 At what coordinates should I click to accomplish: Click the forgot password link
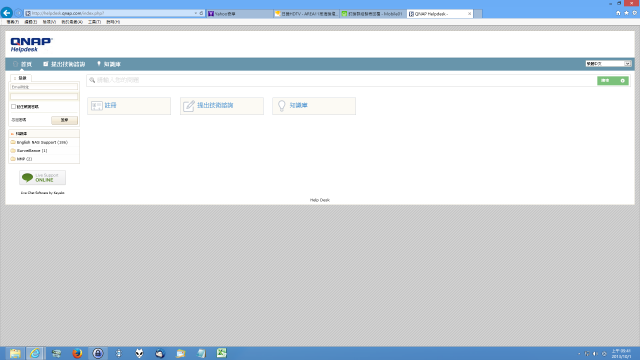pyautogui.click(x=19, y=120)
